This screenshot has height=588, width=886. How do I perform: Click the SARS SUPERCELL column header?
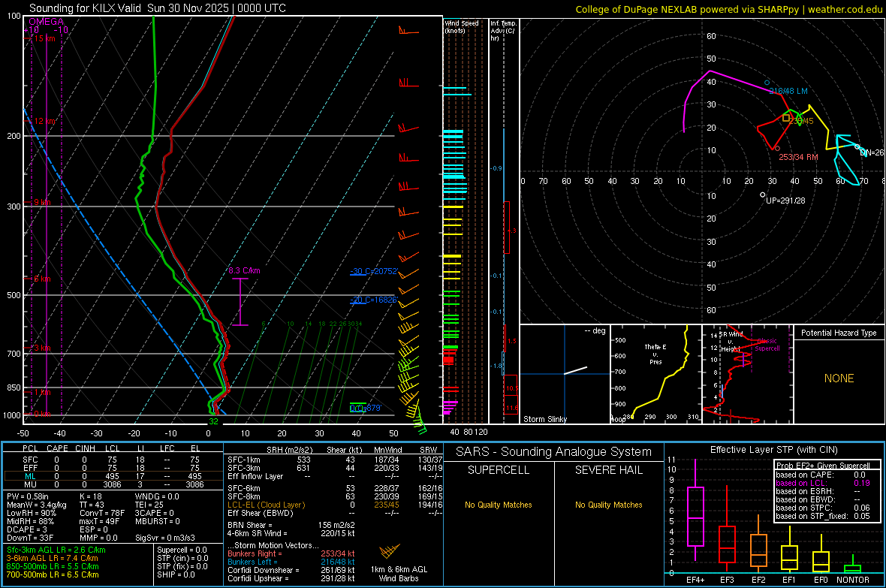(499, 470)
